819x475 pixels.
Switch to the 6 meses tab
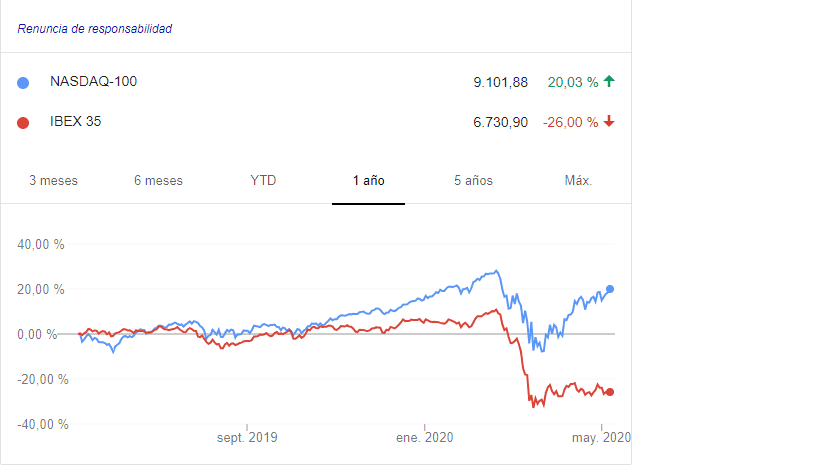click(x=158, y=181)
